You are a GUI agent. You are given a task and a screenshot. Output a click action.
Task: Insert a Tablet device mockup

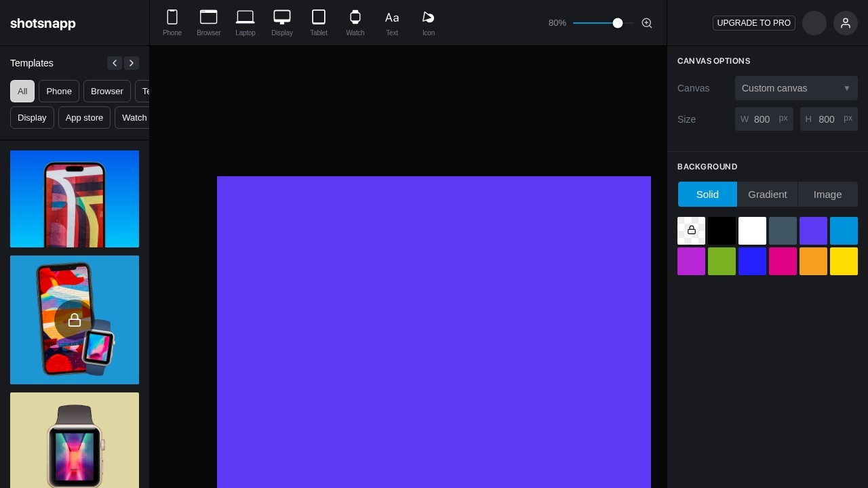(x=319, y=22)
